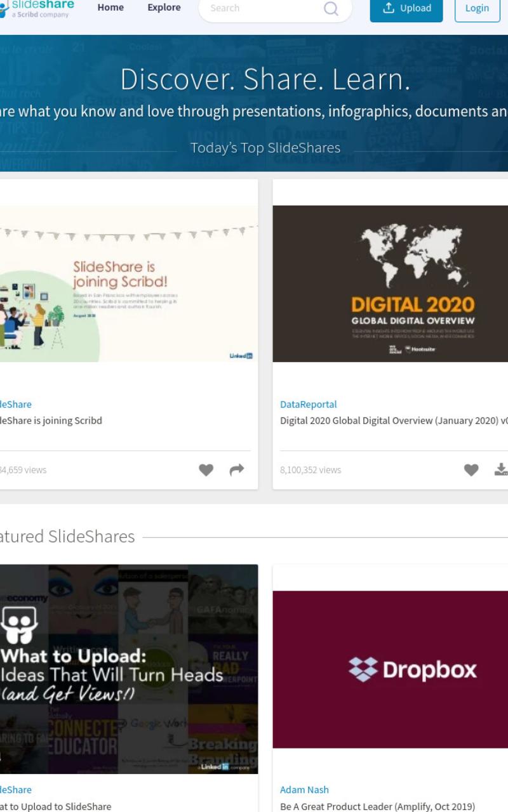The image size is (508, 812).
Task: Open the DataReportal author link
Action: point(309,404)
